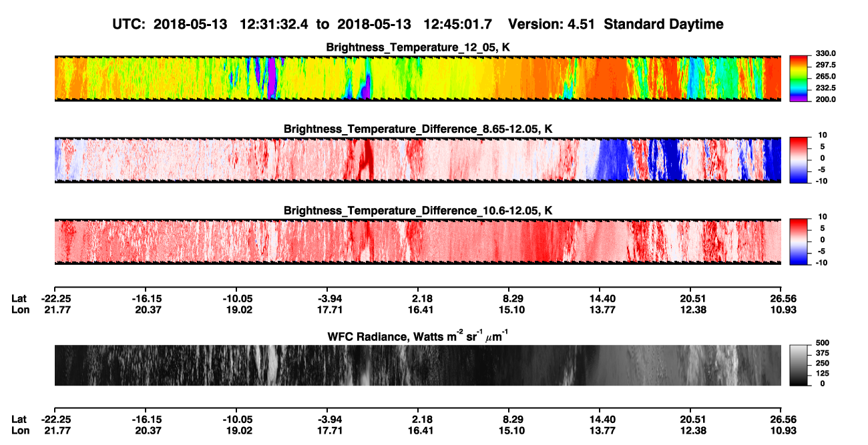This screenshot has width=868, height=445.
Task: Click 'Version: 4.51' in the header
Action: pos(552,24)
